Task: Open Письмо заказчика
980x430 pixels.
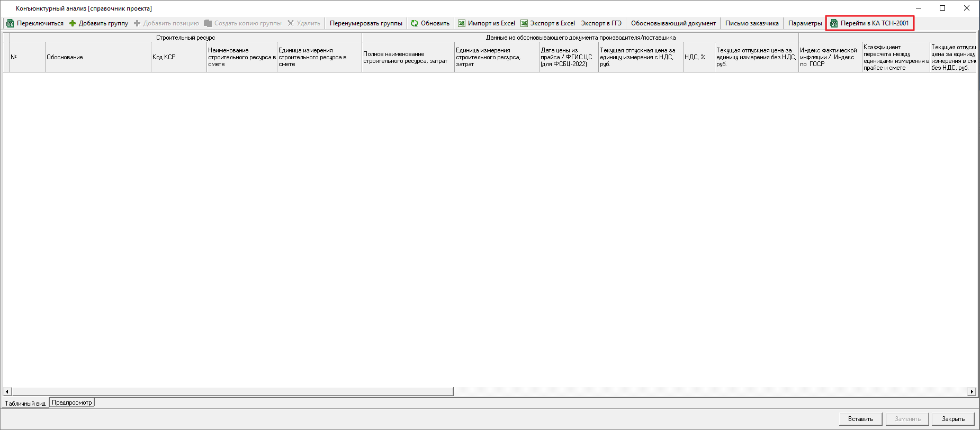Action: click(x=752, y=23)
